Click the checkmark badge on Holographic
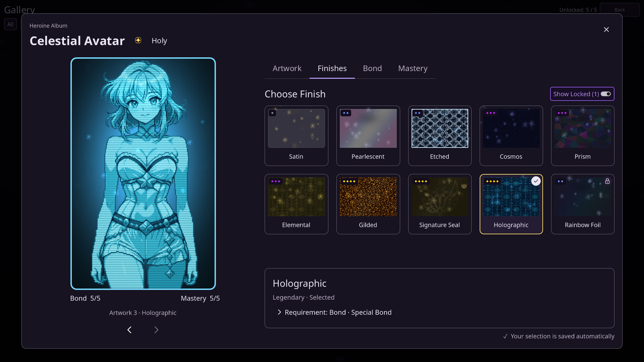 536,181
